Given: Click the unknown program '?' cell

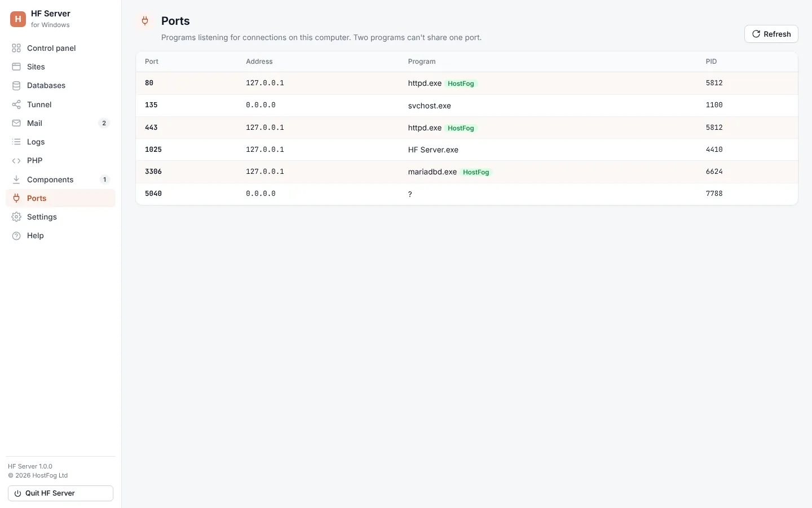Looking at the screenshot, I should click(x=410, y=194).
